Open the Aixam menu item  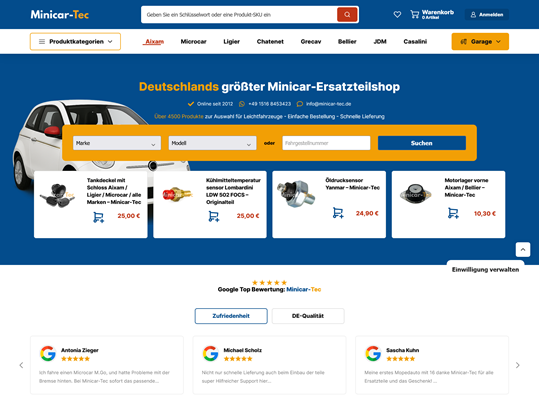[x=154, y=42]
